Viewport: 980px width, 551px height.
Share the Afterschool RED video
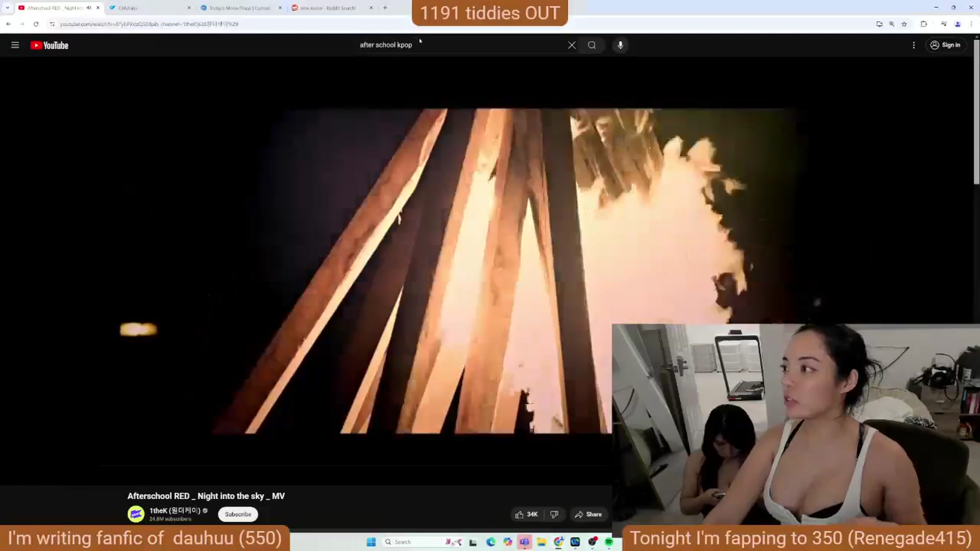point(588,514)
